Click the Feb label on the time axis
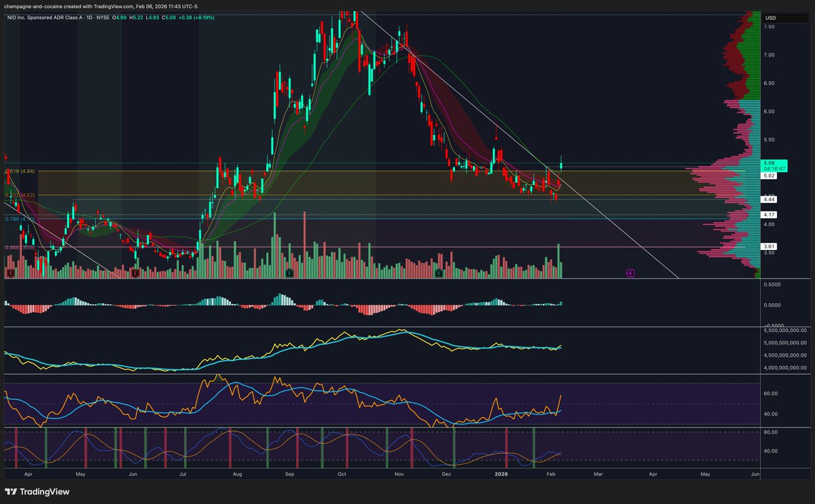 coord(549,473)
